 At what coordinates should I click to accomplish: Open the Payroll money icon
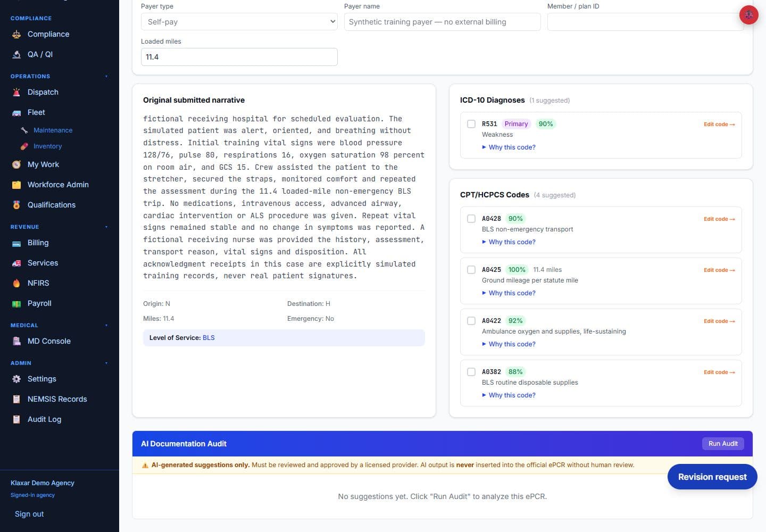pos(16,303)
